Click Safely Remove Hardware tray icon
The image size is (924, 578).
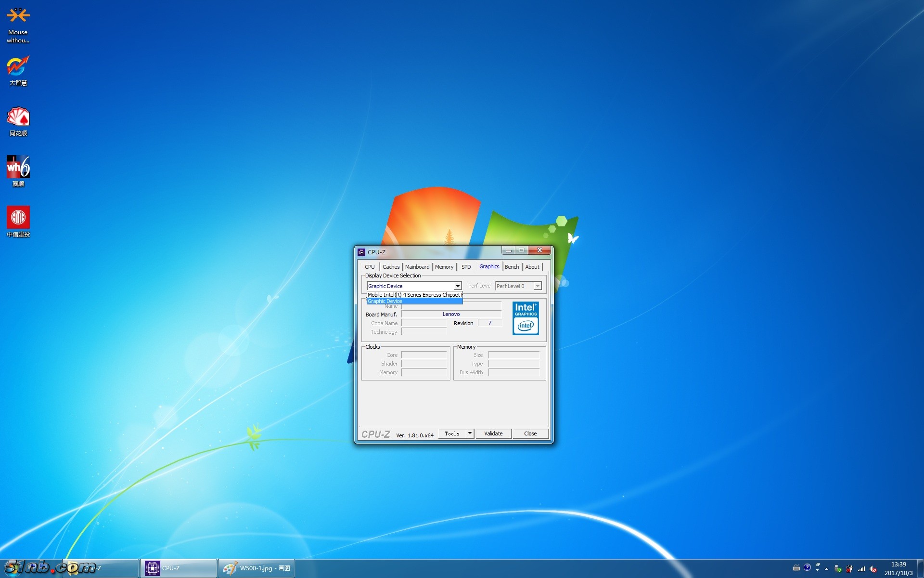[838, 569]
